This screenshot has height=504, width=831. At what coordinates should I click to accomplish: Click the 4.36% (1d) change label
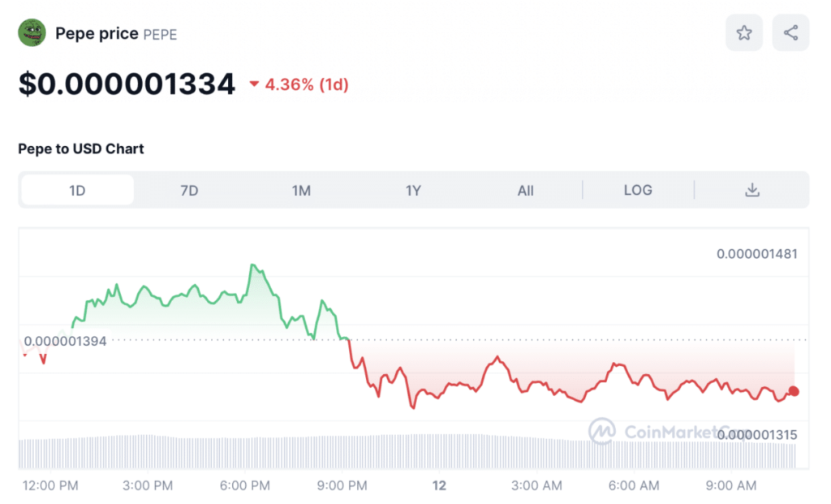[x=307, y=84]
